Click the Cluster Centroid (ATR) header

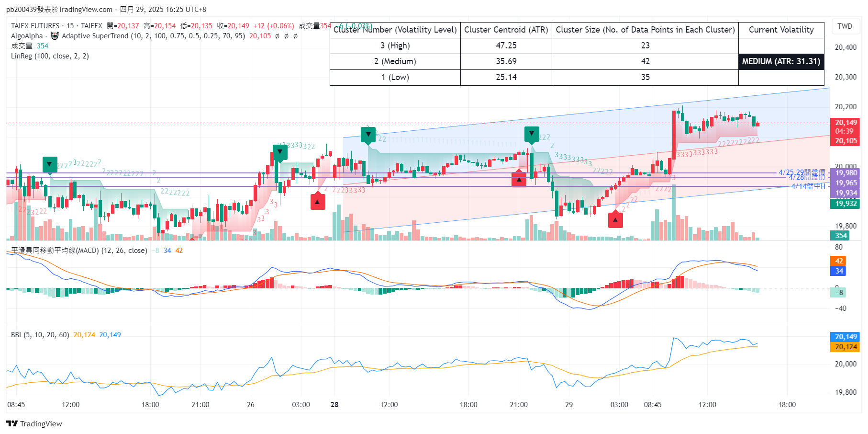tap(506, 30)
